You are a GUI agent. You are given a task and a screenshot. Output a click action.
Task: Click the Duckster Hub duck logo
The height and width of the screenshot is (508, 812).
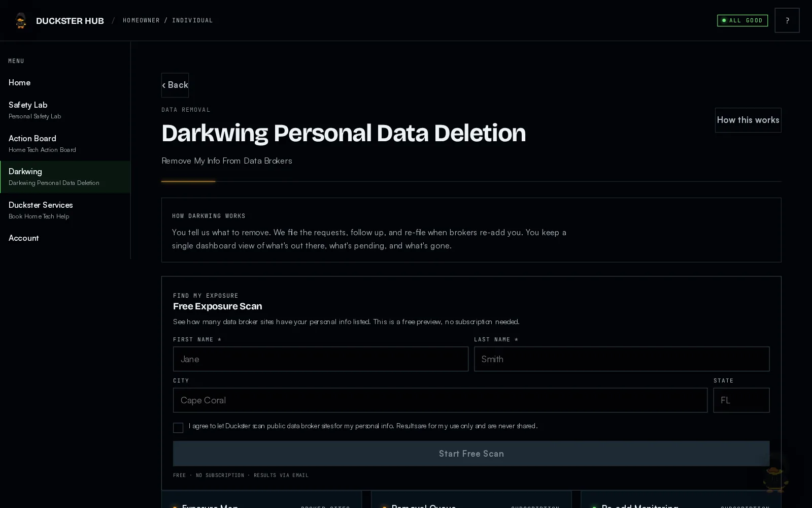(x=21, y=20)
